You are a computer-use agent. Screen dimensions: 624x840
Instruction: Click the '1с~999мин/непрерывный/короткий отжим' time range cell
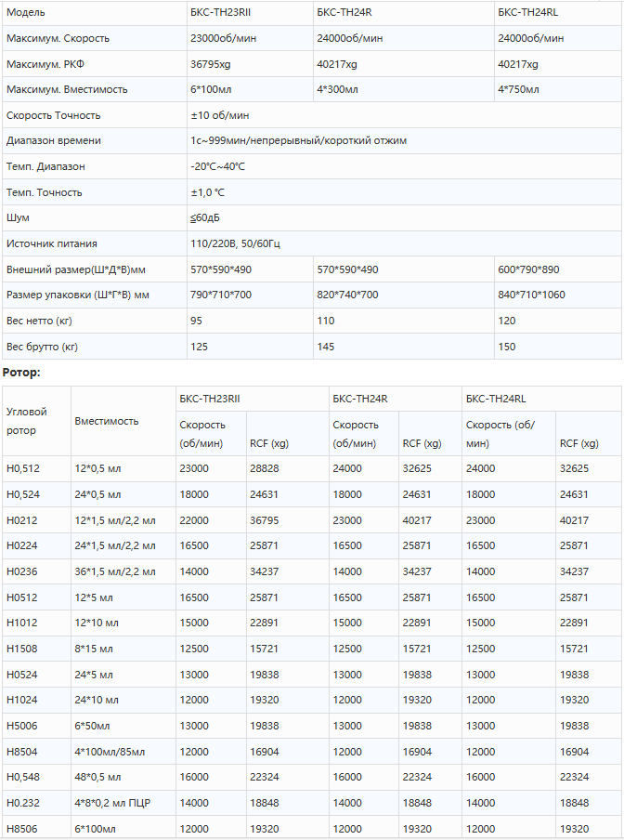coord(298,141)
